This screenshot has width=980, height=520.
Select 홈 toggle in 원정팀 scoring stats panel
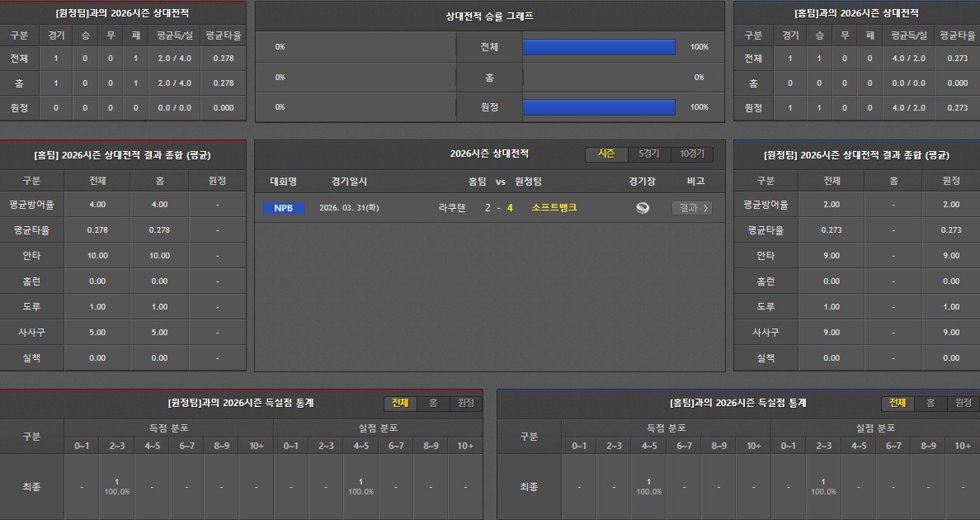pyautogui.click(x=433, y=403)
